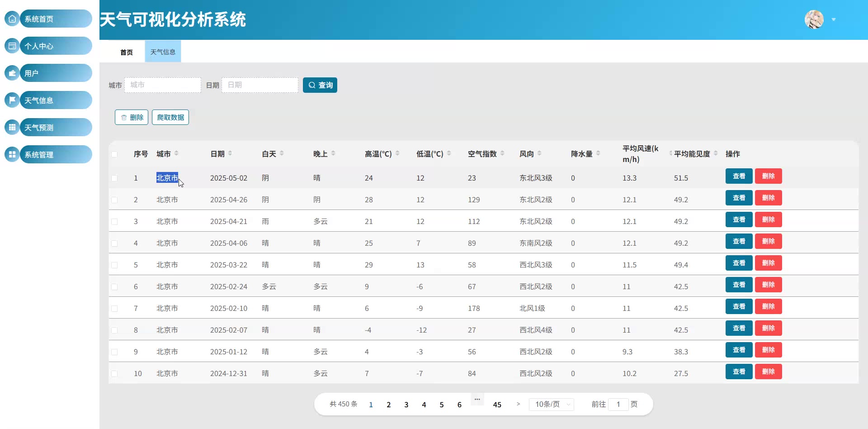The height and width of the screenshot is (429, 868).
Task: Focus the 城市 search input field
Action: [x=163, y=85]
